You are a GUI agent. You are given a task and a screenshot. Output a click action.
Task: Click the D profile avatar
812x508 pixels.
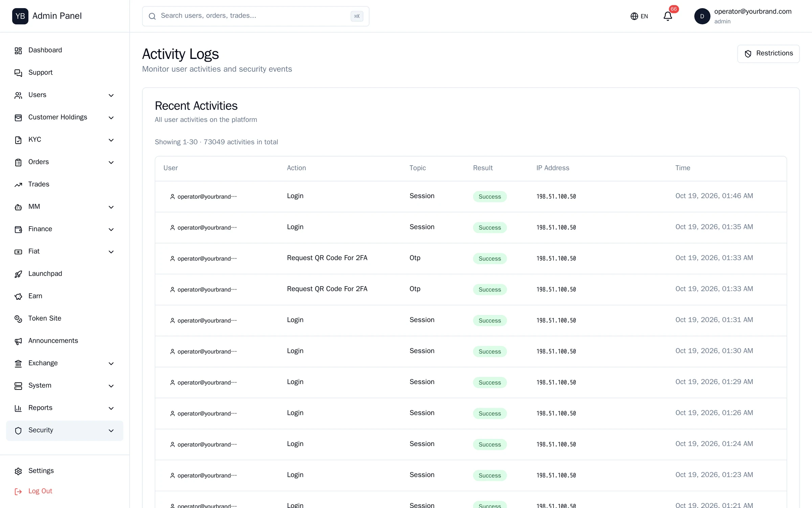702,16
